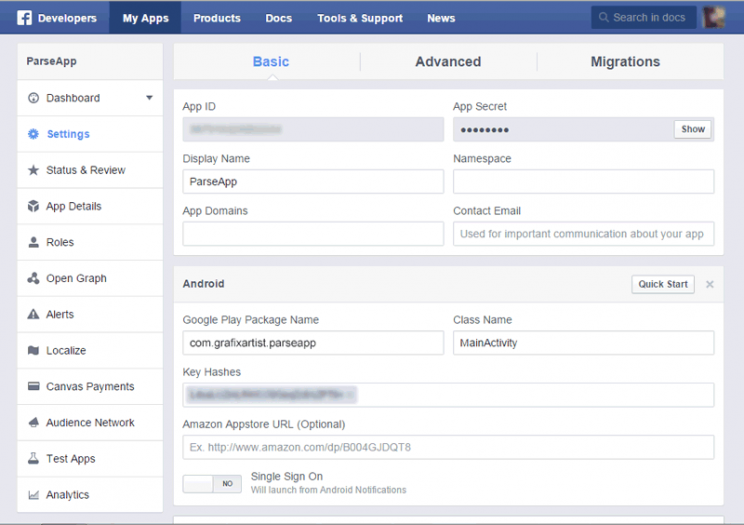Open Audience Network in sidebar

point(90,422)
